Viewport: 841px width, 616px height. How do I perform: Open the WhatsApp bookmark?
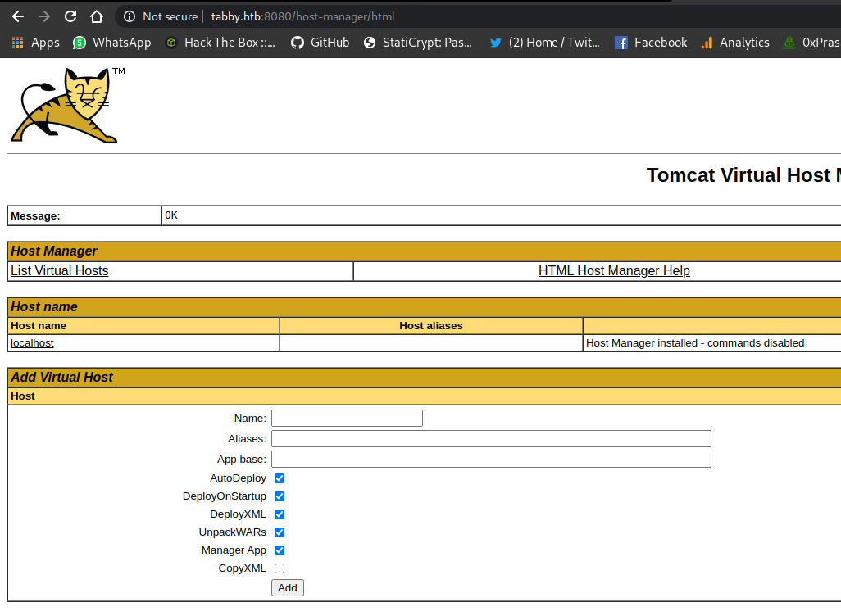pos(112,43)
